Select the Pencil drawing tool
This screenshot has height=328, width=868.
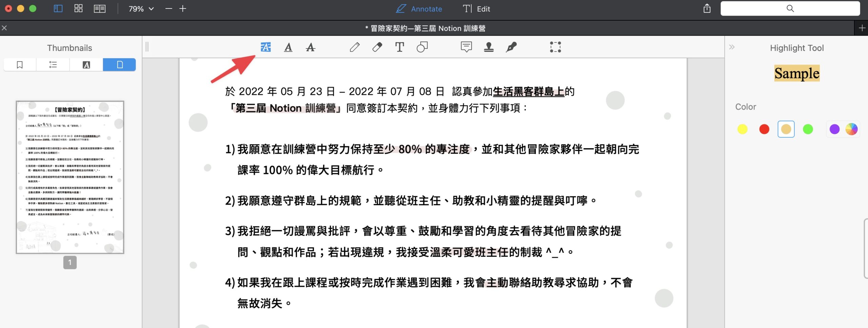[x=355, y=47]
